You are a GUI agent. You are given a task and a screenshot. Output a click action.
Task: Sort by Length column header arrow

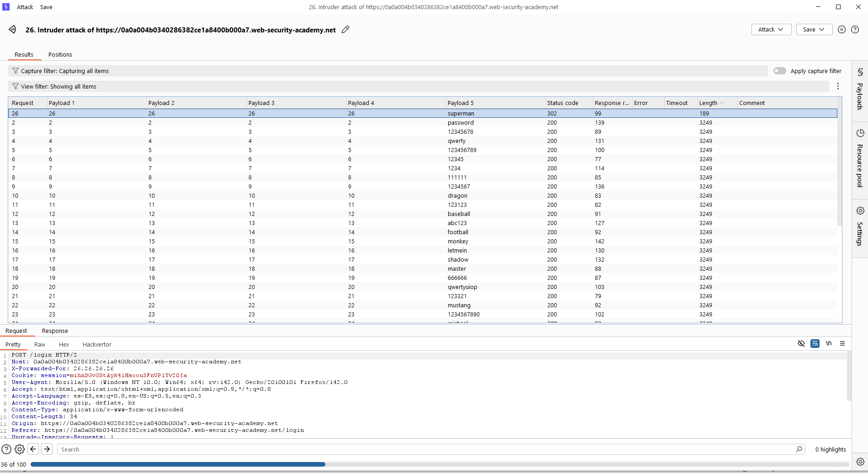(722, 103)
